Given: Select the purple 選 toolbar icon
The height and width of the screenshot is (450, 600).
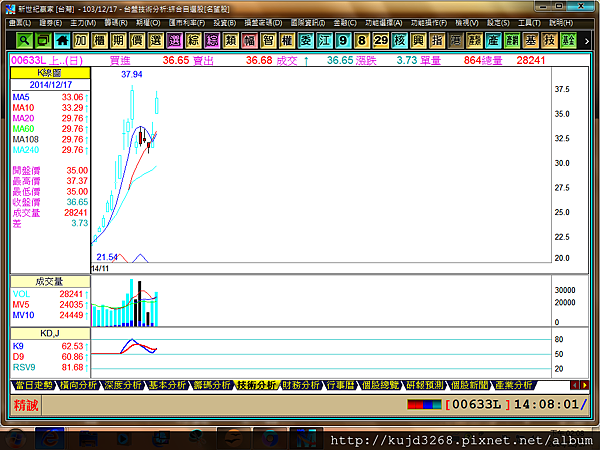Looking at the screenshot, I should click(x=174, y=41).
